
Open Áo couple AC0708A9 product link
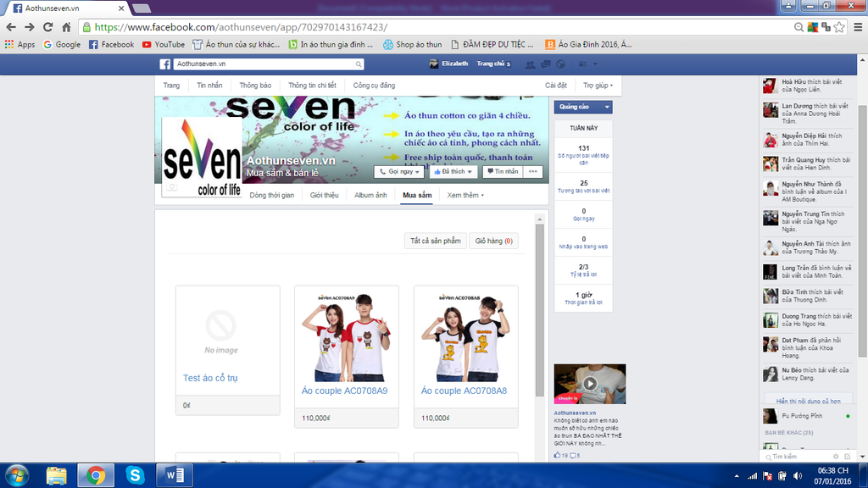pos(344,391)
